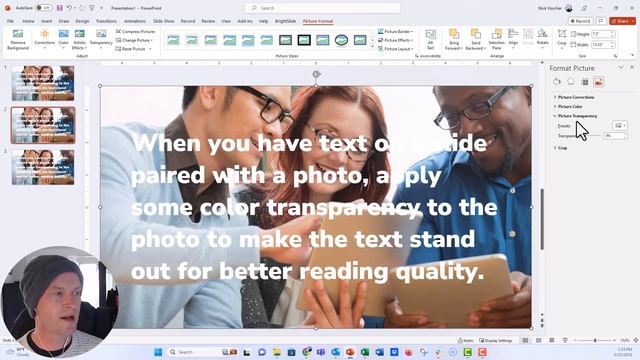The image size is (640, 360).
Task: Apply the thick black frame picture style
Action: tap(304, 40)
